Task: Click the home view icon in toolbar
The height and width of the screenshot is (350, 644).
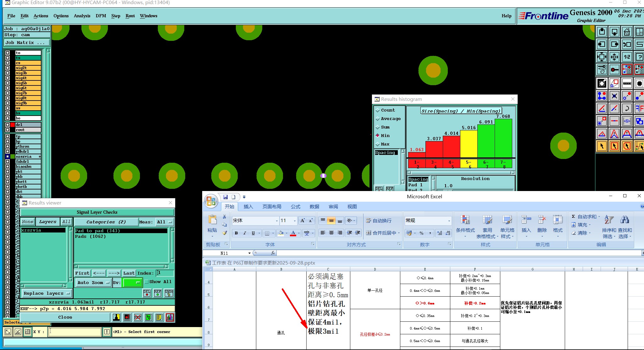Action: click(x=627, y=32)
